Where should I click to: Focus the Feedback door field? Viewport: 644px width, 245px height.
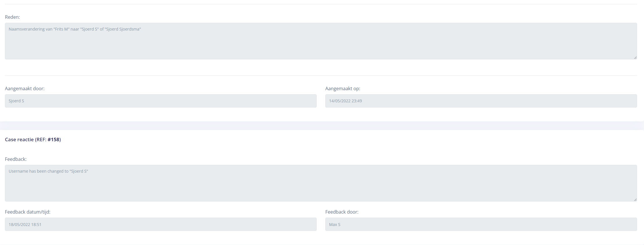pos(481,224)
